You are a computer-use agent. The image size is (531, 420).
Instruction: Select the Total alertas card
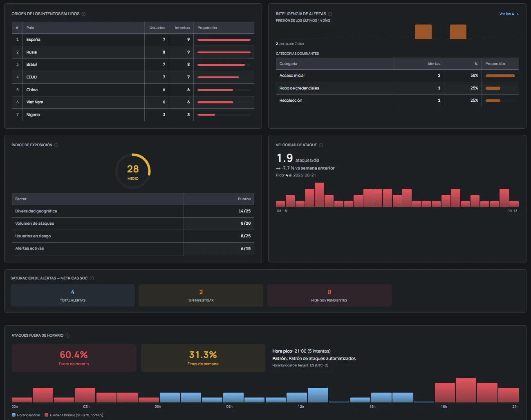click(73, 295)
